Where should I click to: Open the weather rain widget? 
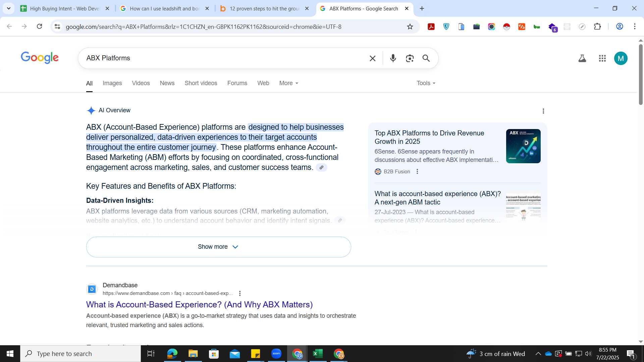point(495,354)
